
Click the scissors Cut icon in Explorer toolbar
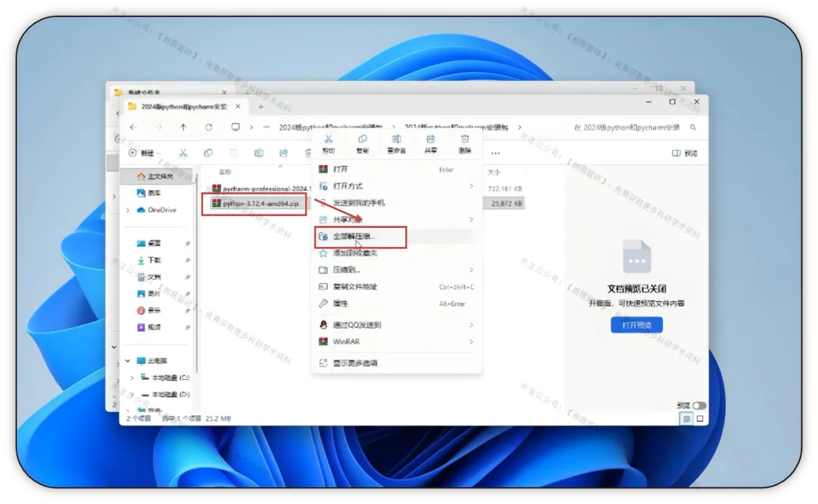coord(183,153)
